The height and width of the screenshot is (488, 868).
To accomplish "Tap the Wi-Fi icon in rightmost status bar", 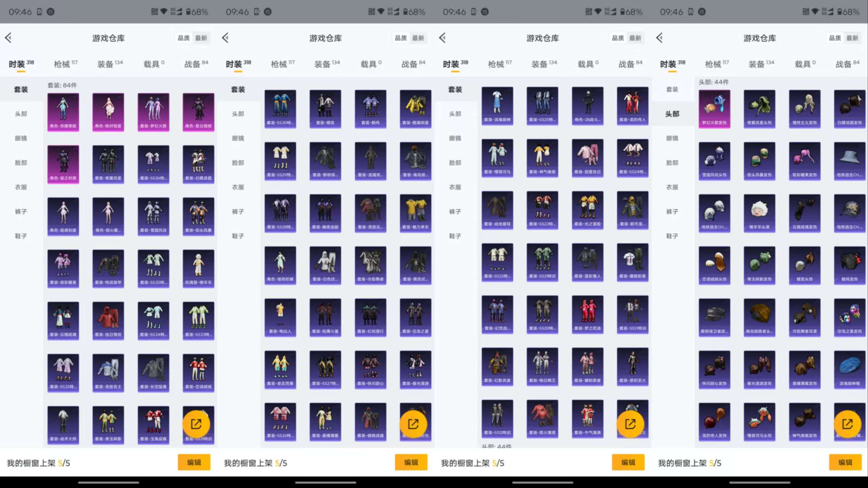I will click(815, 12).
